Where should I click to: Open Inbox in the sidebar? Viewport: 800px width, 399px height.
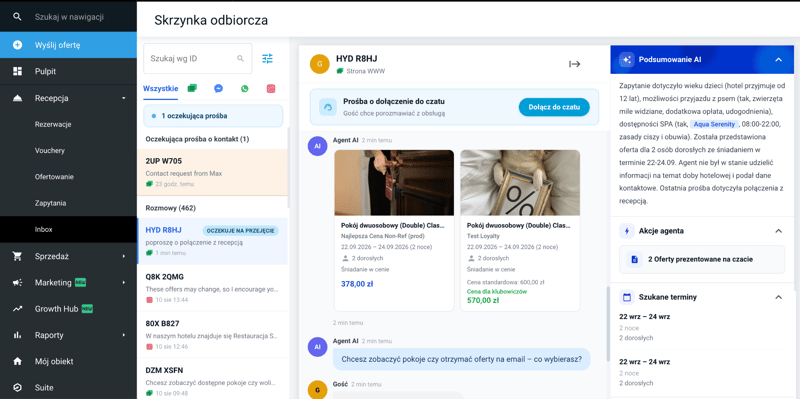(x=68, y=230)
